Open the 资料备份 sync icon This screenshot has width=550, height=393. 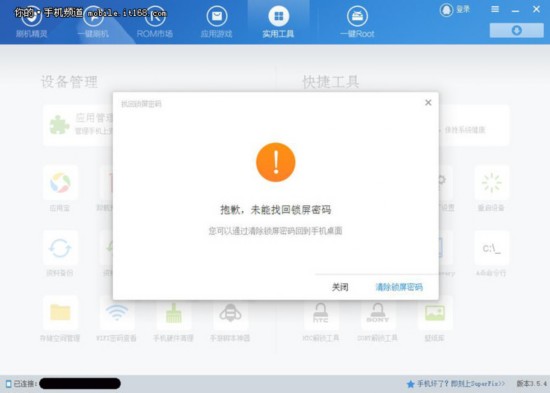coord(60,248)
